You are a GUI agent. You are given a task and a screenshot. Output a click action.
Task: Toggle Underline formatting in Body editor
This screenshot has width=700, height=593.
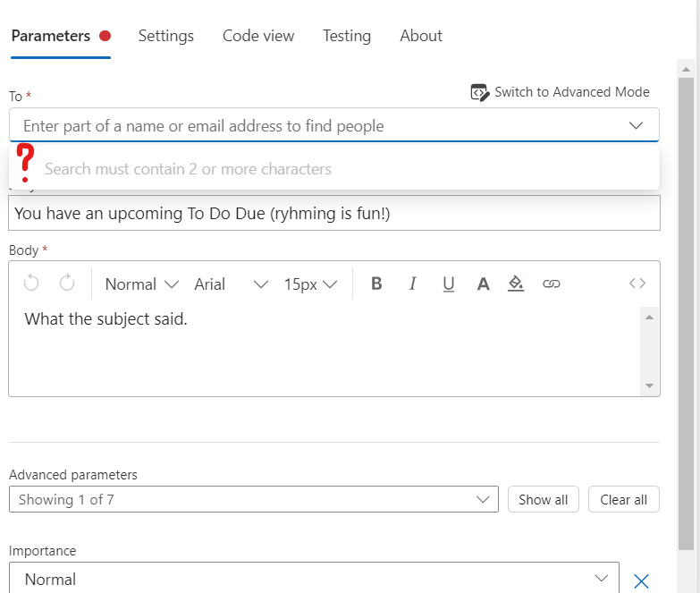pyautogui.click(x=448, y=284)
